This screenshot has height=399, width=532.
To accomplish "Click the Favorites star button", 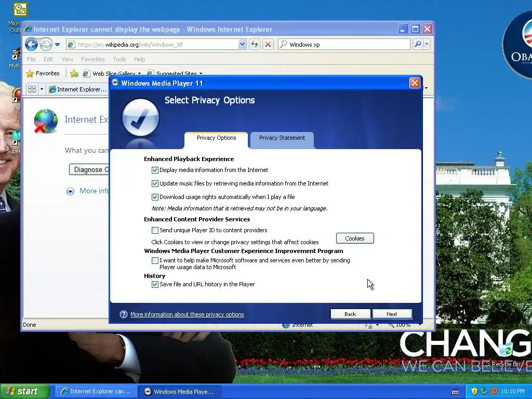I will click(43, 73).
